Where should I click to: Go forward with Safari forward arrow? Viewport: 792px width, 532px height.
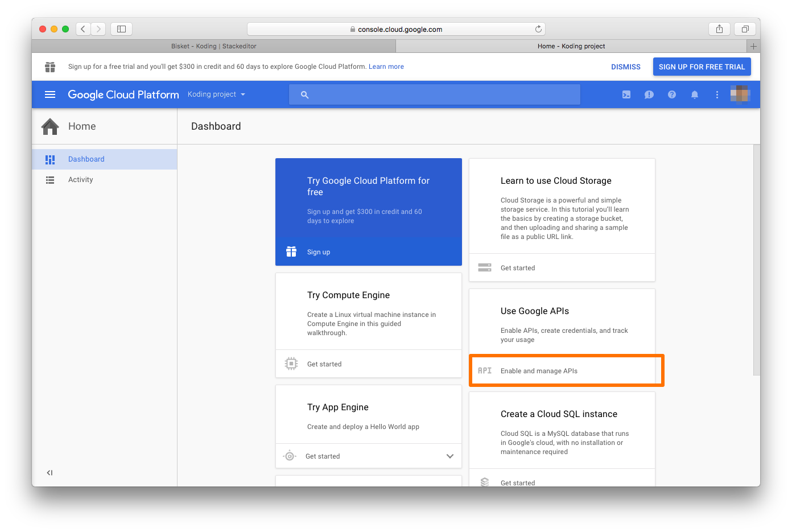pyautogui.click(x=98, y=29)
